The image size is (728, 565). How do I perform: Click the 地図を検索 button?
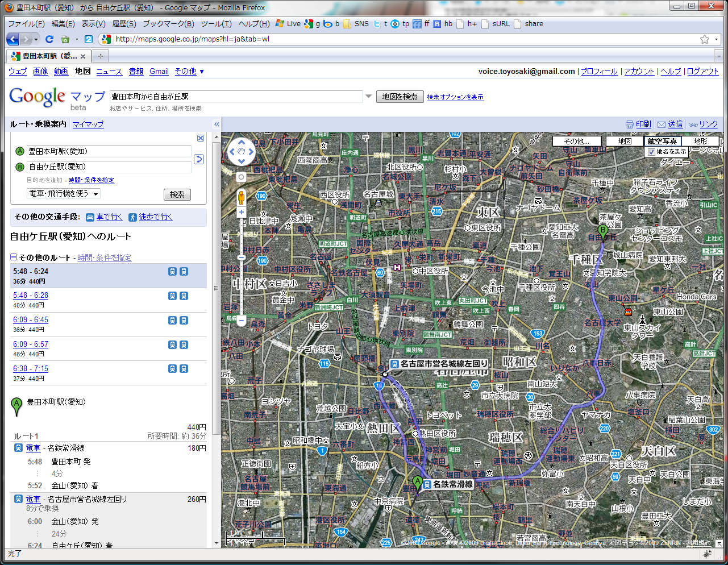[400, 97]
